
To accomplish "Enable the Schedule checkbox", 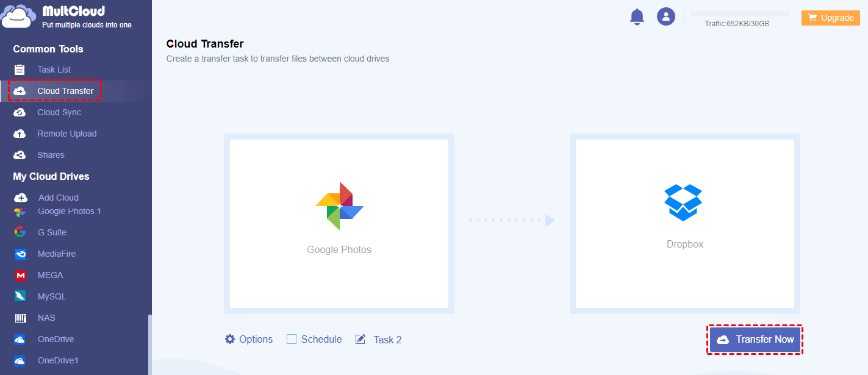I will tap(292, 339).
